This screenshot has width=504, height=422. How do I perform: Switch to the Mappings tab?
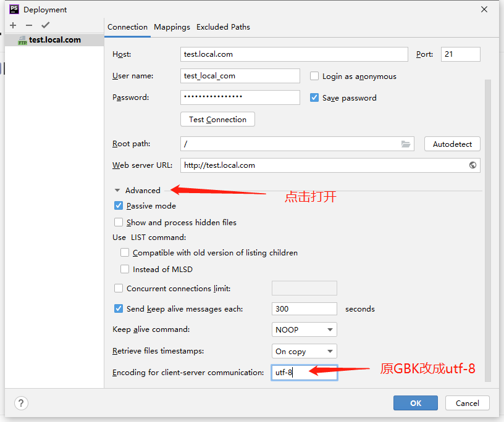[x=172, y=27]
